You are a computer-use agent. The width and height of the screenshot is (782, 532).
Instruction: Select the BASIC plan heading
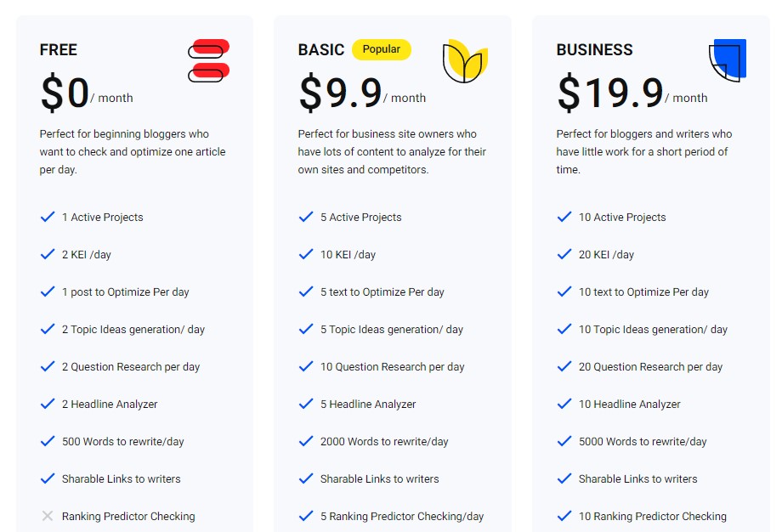pyautogui.click(x=321, y=50)
